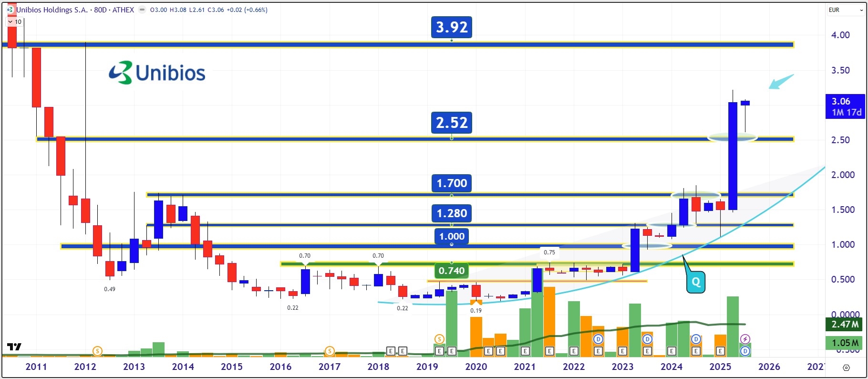Viewport: 868px width, 379px height.
Task: Open chart settings via the bottom-right gear icon
Action: tap(846, 368)
